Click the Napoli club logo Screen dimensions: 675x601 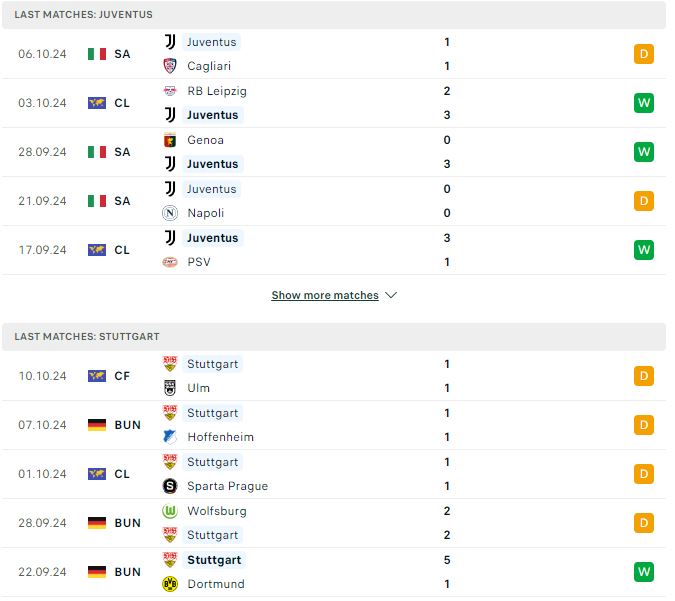point(170,213)
